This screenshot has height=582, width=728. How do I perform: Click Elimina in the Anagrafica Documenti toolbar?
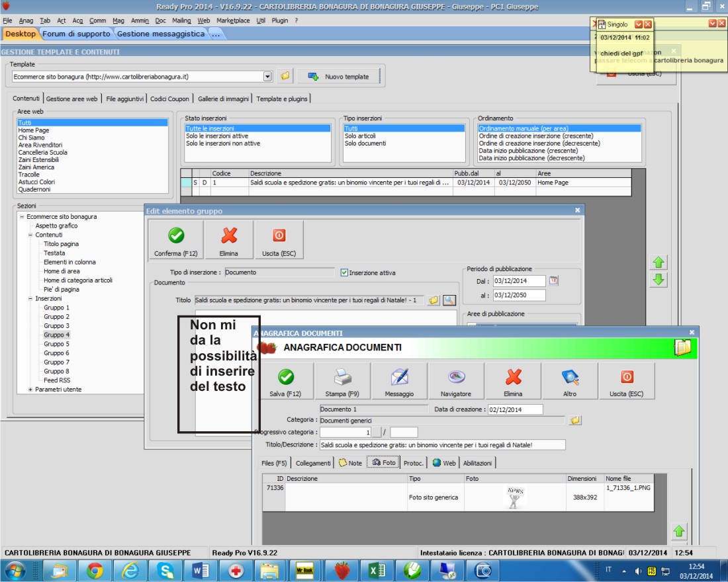pos(513,380)
